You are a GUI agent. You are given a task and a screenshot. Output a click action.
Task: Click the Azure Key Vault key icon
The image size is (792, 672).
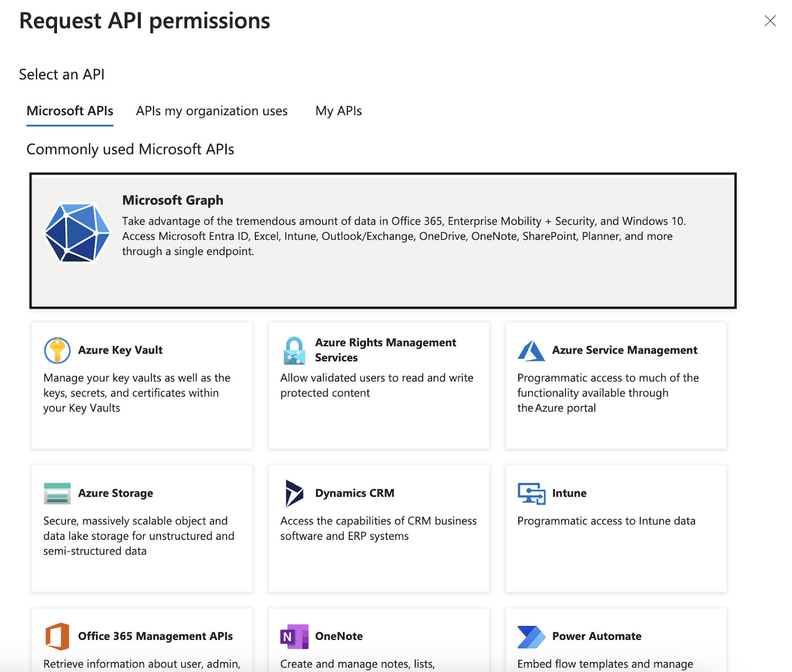(57, 350)
